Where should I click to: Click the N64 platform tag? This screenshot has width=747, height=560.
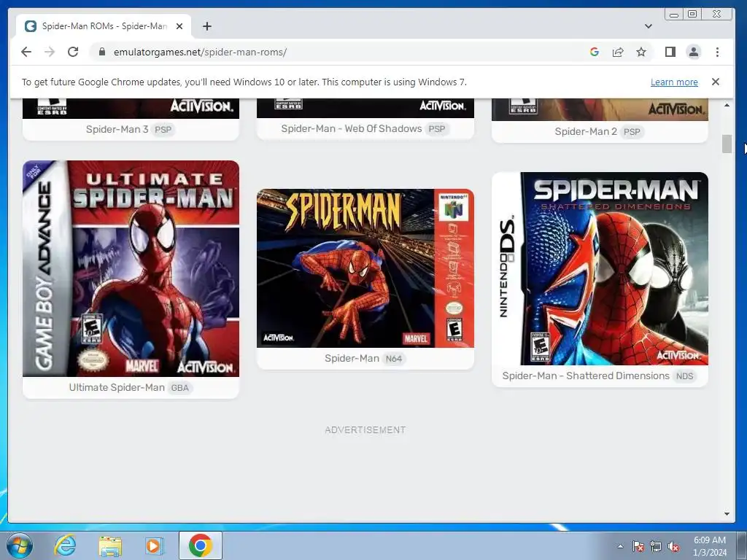point(394,359)
